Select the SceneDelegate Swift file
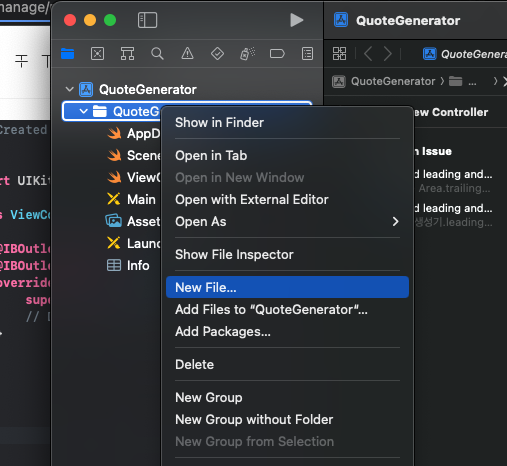Image resolution: width=507 pixels, height=466 pixels. tap(133, 156)
